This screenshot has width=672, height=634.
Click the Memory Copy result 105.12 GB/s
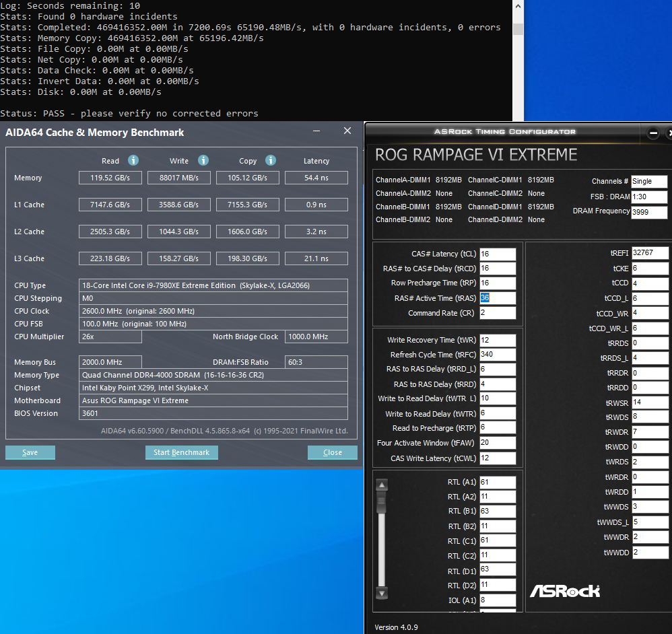tap(248, 178)
